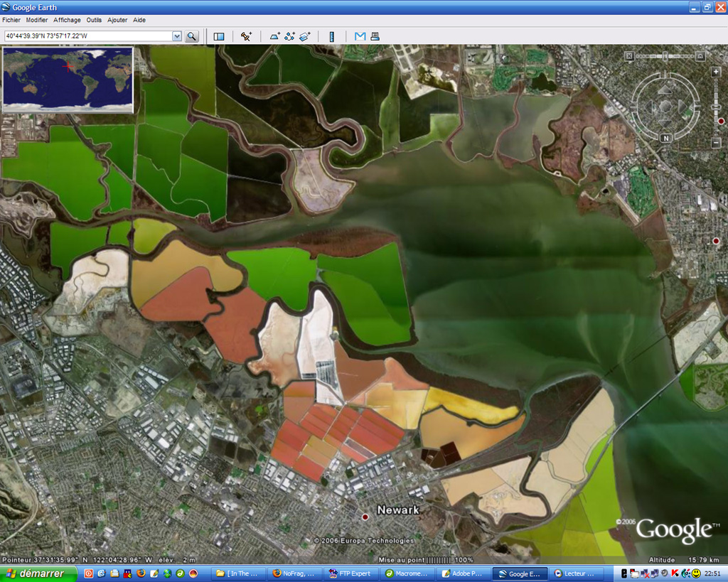Email the view with the envelope icon

tap(360, 36)
